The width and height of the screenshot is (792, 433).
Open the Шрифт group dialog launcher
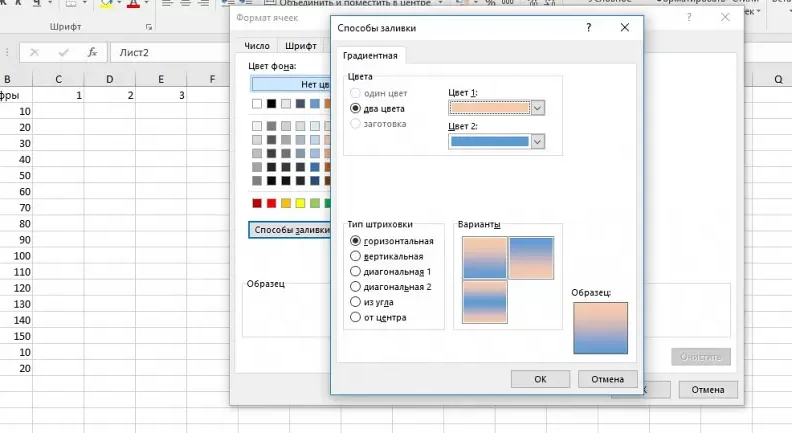[x=149, y=27]
